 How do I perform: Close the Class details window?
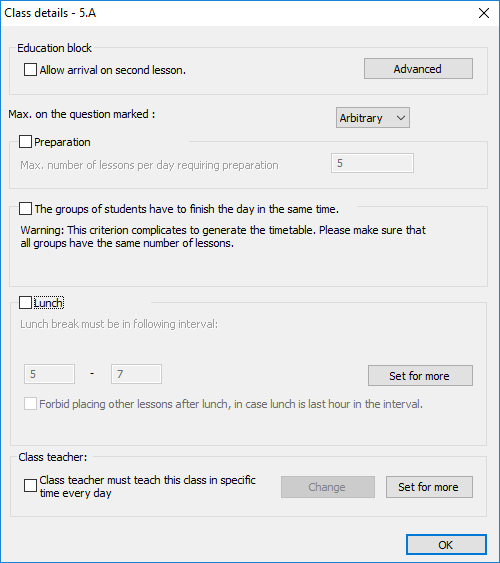pyautogui.click(x=484, y=13)
